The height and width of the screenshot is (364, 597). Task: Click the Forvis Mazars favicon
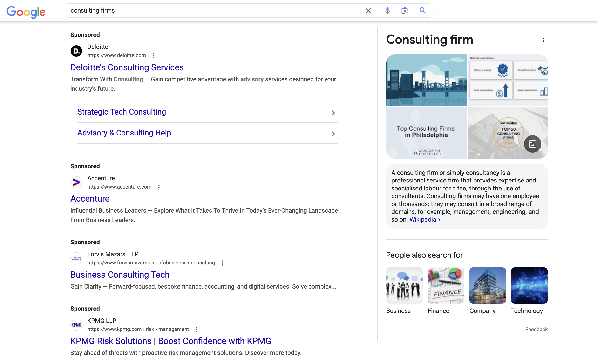[76, 258]
